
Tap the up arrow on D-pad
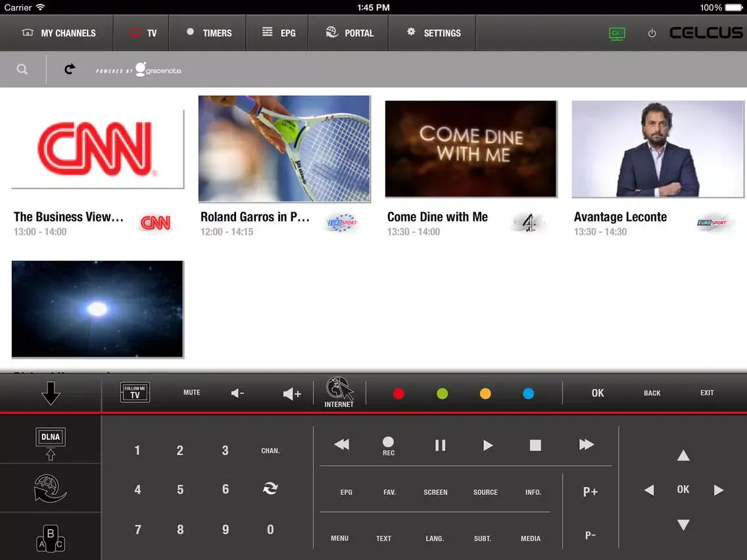point(683,455)
